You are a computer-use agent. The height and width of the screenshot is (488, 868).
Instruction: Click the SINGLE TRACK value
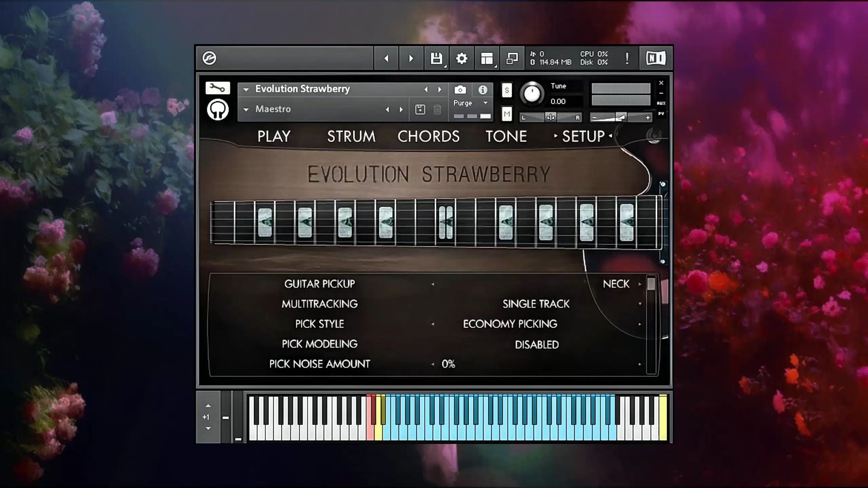click(536, 304)
